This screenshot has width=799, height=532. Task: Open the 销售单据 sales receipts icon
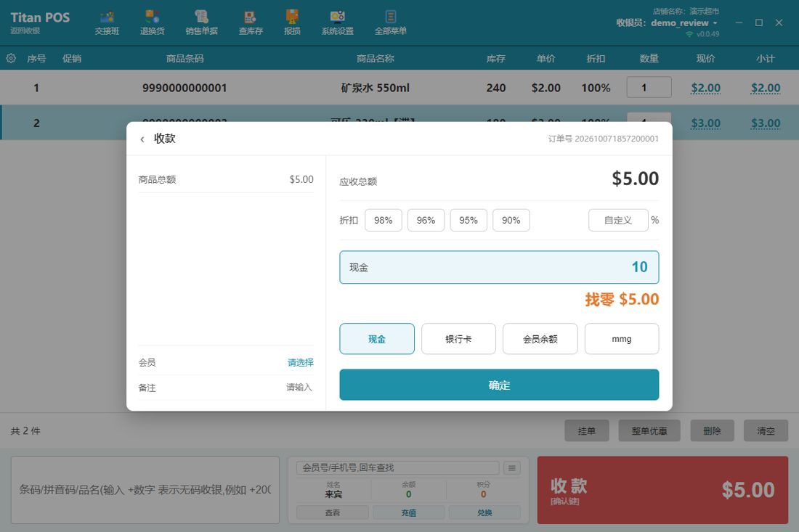click(x=201, y=23)
